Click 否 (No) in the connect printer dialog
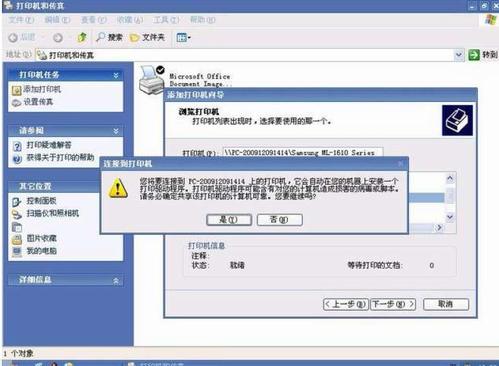Screen dimensions: 499x366 [x=280, y=220]
